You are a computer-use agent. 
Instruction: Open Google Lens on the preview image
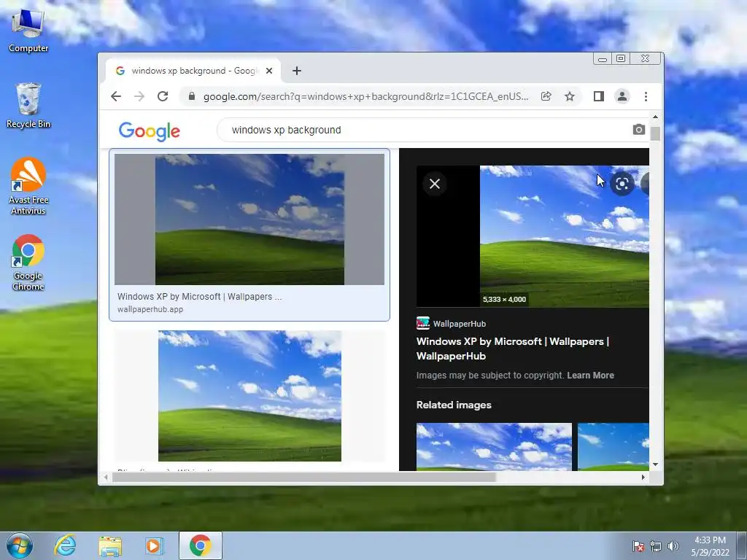pos(622,184)
